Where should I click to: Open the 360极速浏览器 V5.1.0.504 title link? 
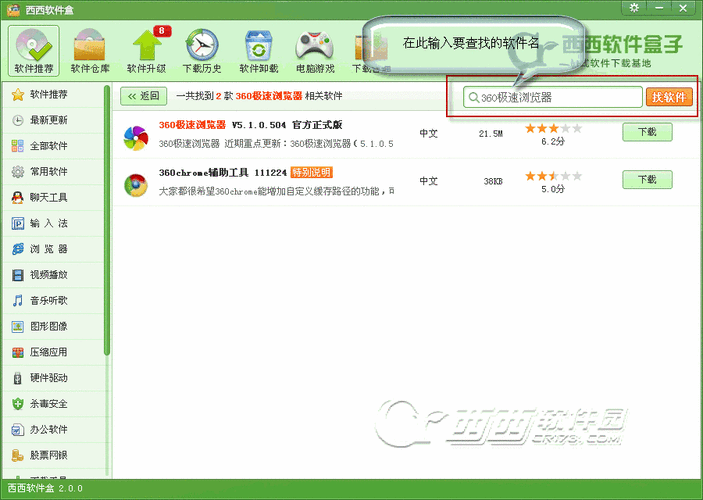pyautogui.click(x=250, y=125)
